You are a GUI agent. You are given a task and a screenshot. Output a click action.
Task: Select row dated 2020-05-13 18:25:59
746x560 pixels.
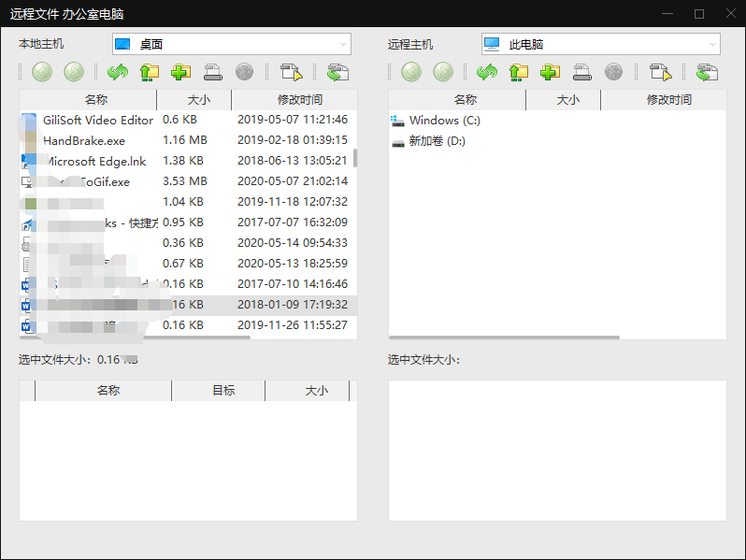pos(189,263)
